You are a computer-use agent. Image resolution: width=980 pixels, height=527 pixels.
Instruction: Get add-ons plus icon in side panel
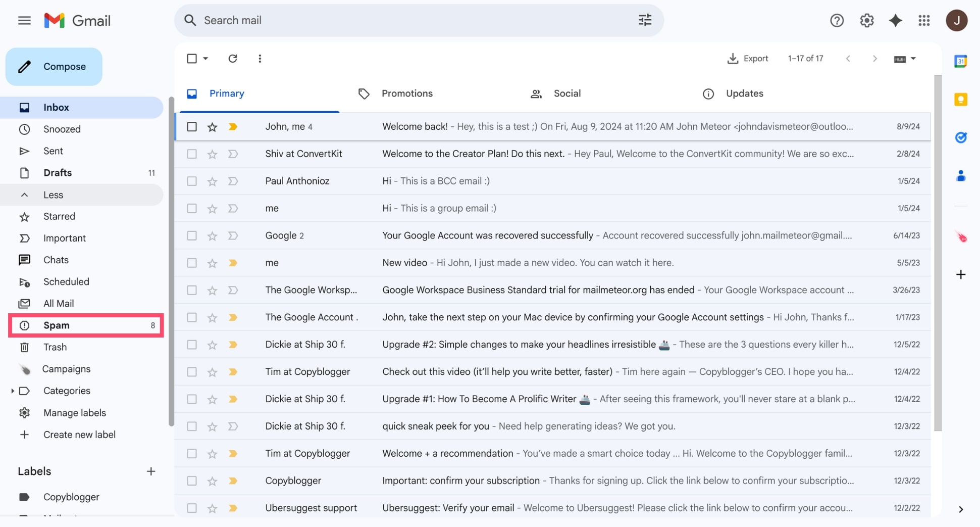[960, 275]
